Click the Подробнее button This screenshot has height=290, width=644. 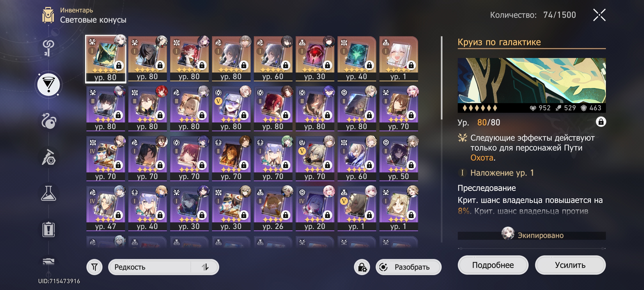pyautogui.click(x=493, y=265)
